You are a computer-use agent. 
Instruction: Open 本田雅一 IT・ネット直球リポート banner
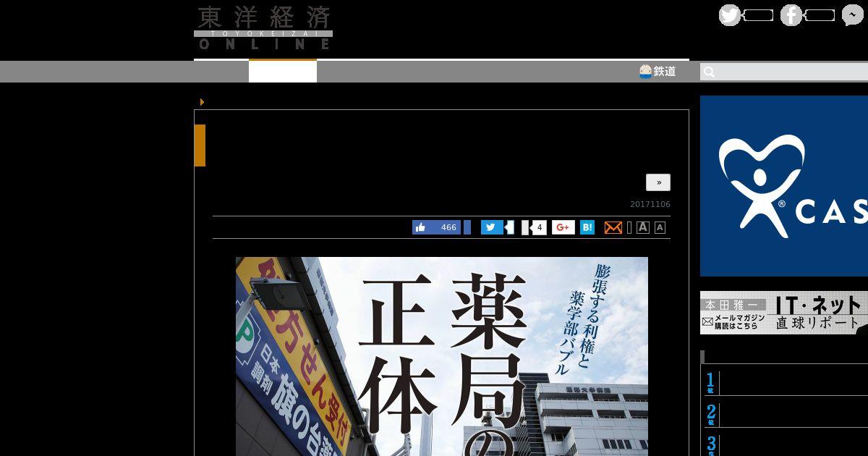784,313
